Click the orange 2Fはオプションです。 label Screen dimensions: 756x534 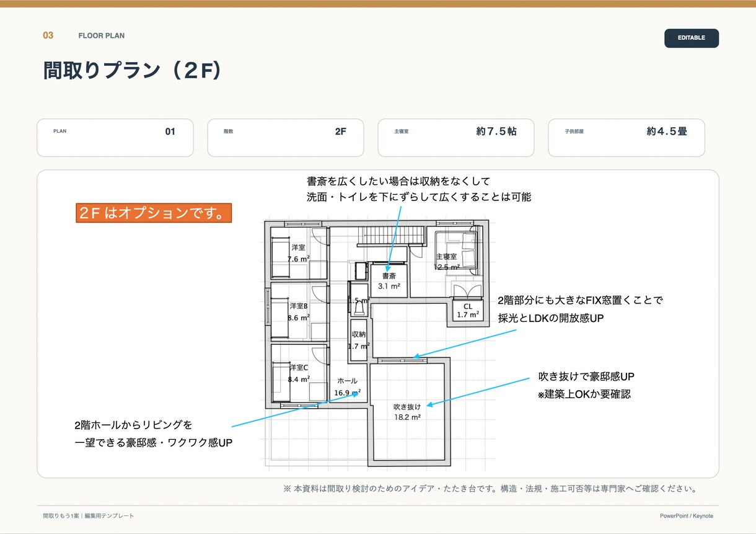154,213
